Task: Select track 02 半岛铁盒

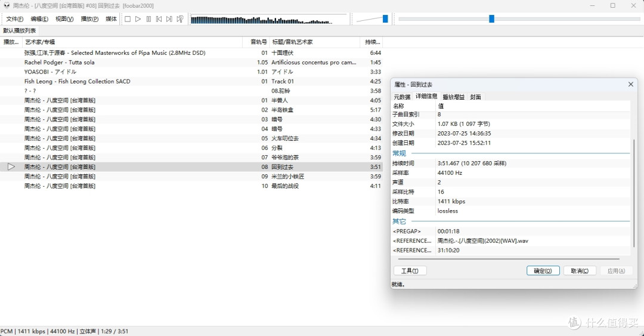Action: click(191, 110)
